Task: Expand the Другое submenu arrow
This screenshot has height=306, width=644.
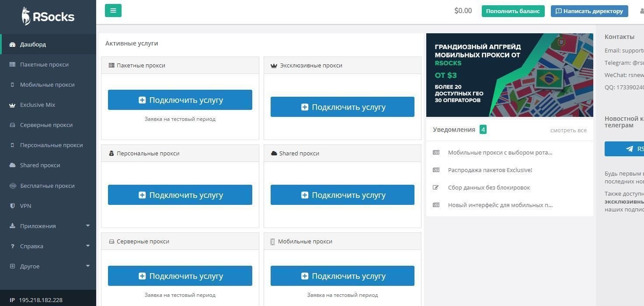Action: 88,266
